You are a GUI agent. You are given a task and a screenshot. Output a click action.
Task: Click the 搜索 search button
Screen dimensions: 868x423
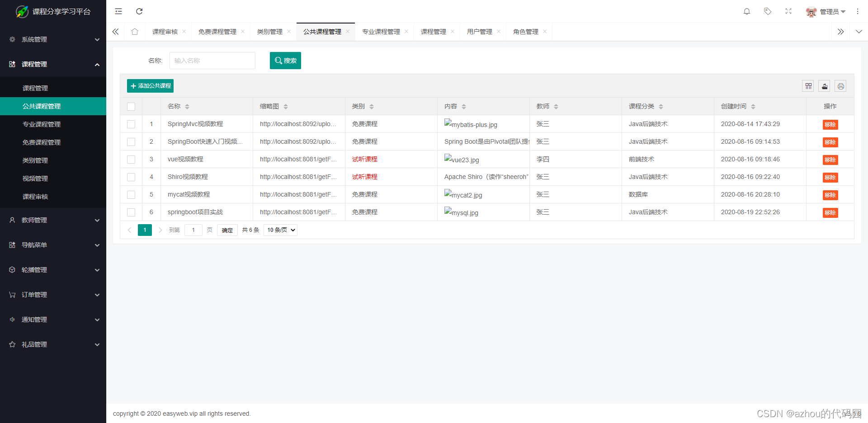tap(285, 60)
